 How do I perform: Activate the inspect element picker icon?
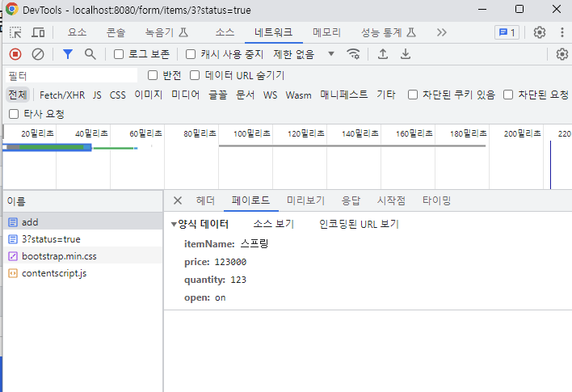point(15,32)
